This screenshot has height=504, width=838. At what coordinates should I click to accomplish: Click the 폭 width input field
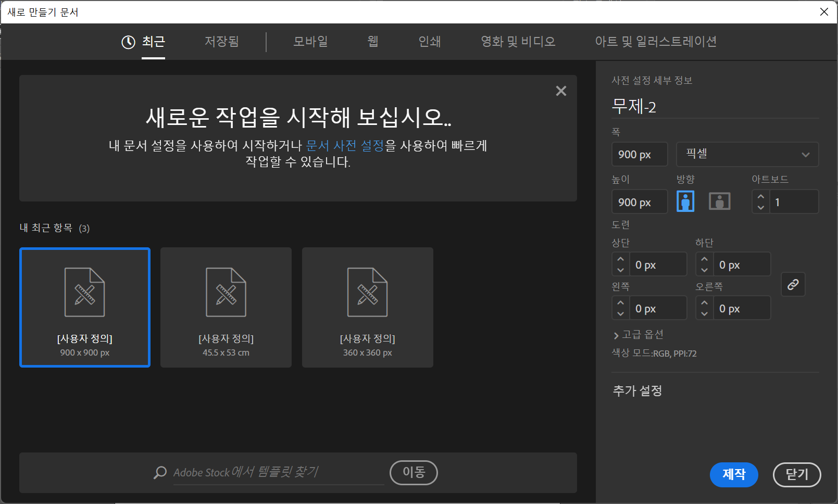[x=640, y=154]
